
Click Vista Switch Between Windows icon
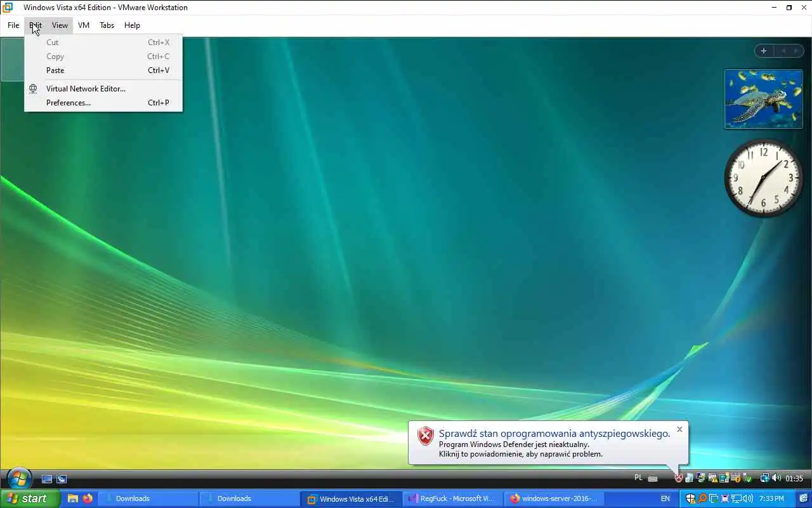(x=61, y=479)
